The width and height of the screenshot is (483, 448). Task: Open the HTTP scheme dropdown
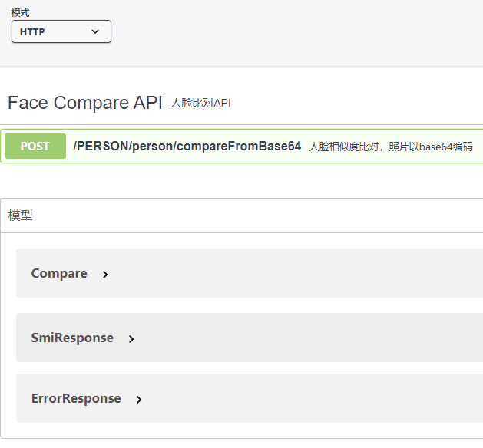[x=61, y=31]
